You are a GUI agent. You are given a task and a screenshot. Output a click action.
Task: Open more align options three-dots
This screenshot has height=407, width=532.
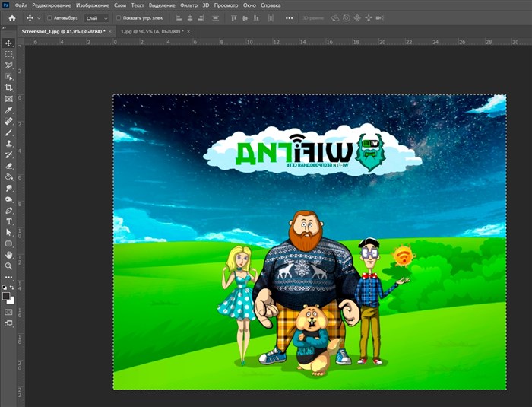point(289,18)
